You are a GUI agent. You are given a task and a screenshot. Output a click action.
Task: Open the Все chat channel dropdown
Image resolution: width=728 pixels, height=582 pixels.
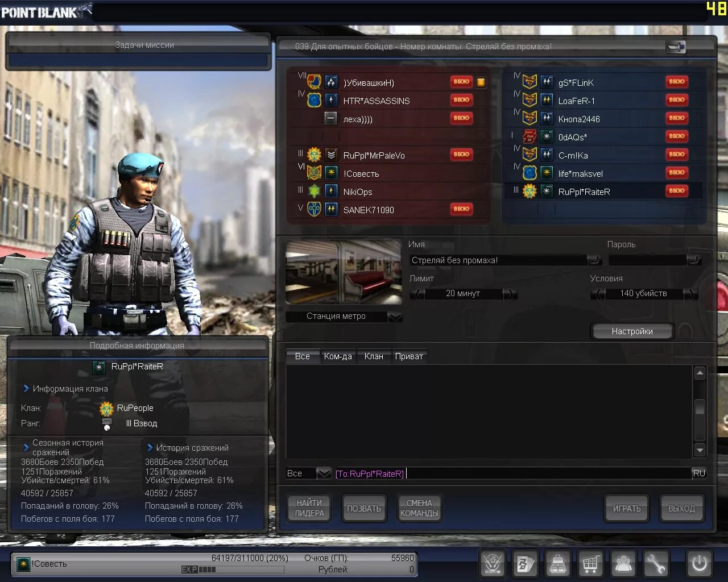pyautogui.click(x=324, y=473)
